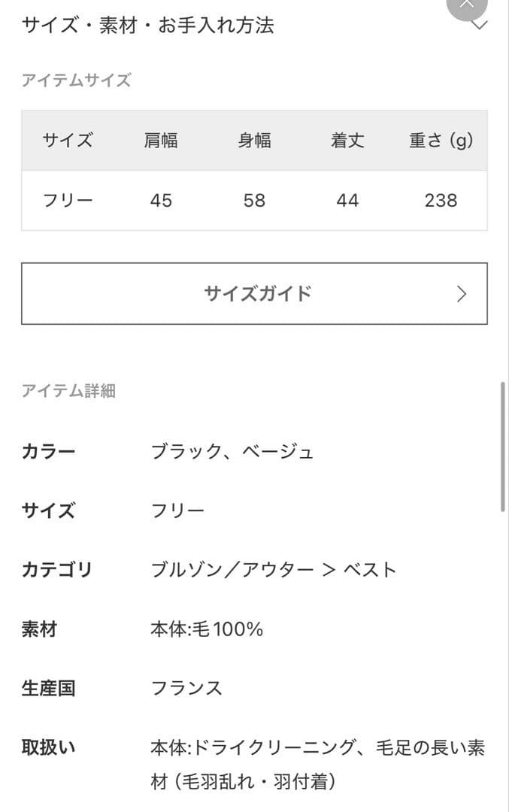Expand the サイズガイド entry
The width and height of the screenshot is (509, 812).
[254, 293]
